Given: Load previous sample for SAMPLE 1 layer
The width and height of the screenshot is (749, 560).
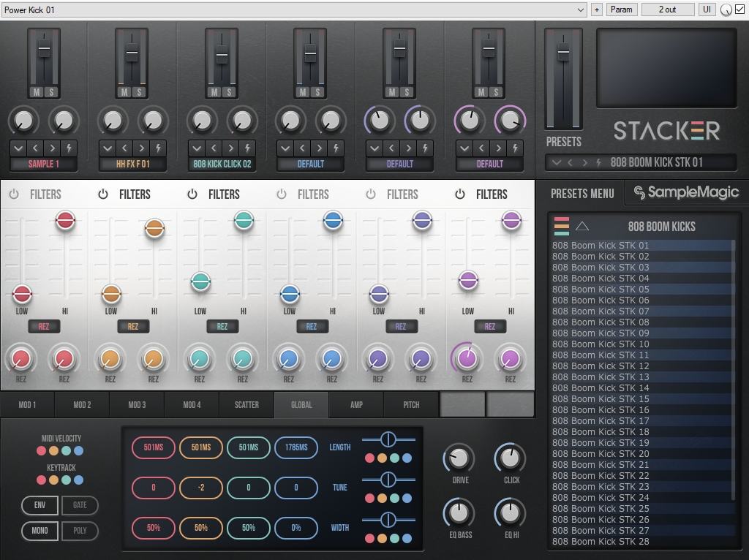Looking at the screenshot, I should (35, 148).
